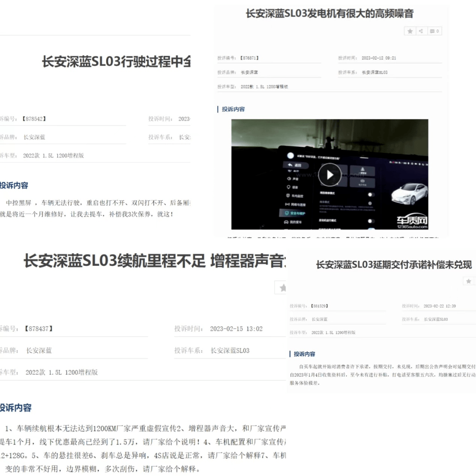Play the complaint video

pos(330,175)
